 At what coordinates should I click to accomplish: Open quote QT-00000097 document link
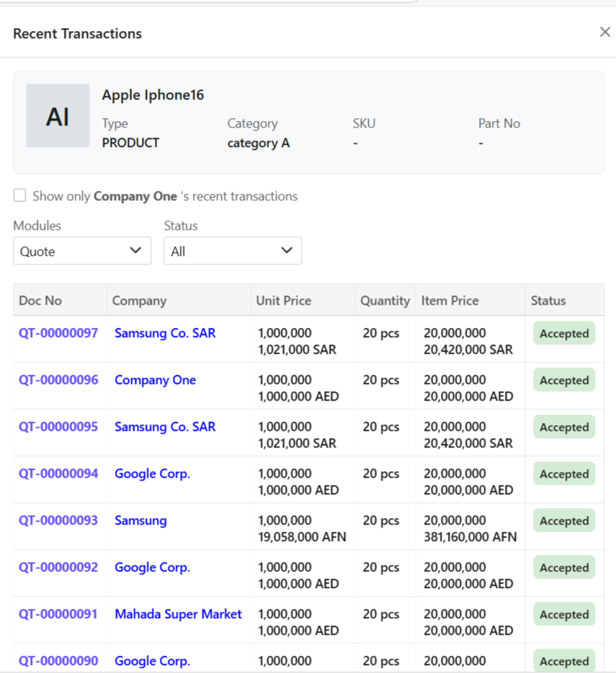58,333
